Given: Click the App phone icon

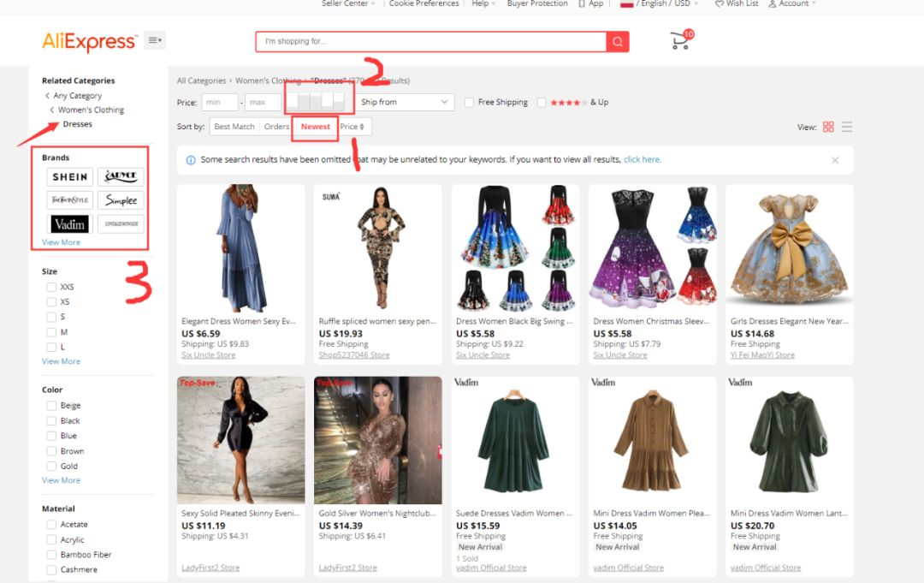Looking at the screenshot, I should [583, 3].
